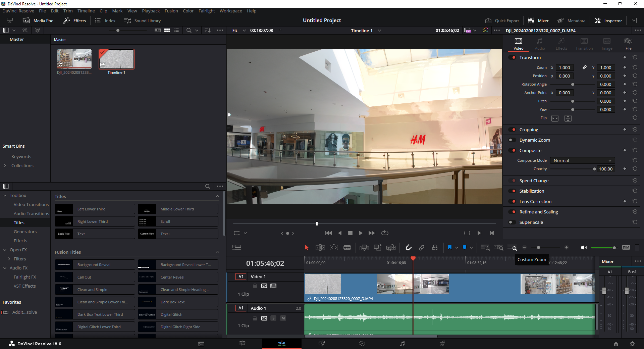The image size is (644, 349).
Task: Reset the Transform section
Action: (x=635, y=57)
